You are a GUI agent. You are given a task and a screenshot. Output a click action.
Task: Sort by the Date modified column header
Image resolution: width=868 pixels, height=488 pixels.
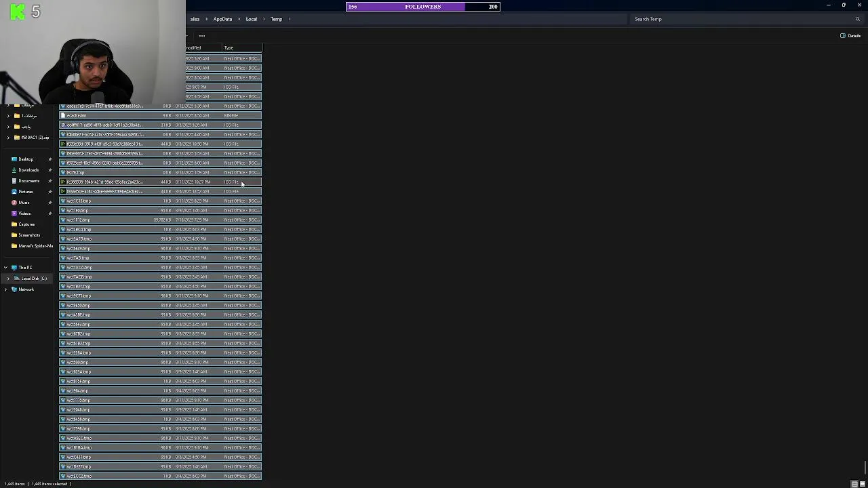203,48
